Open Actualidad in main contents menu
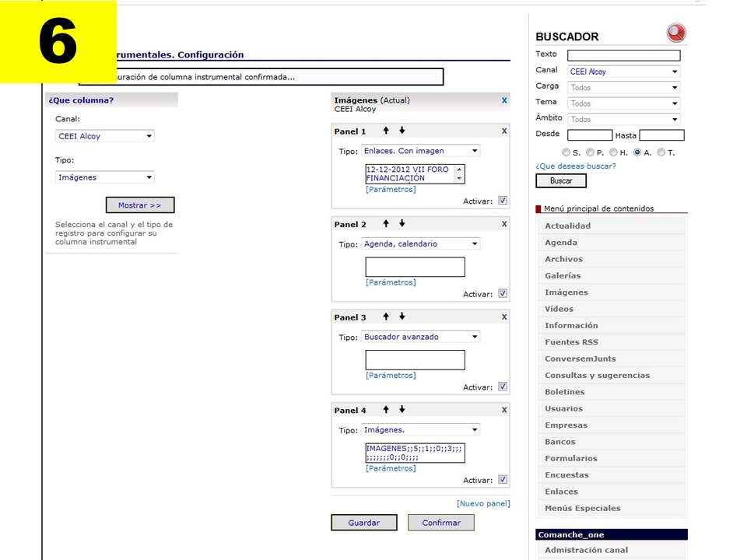This screenshot has width=747, height=560. (x=567, y=226)
